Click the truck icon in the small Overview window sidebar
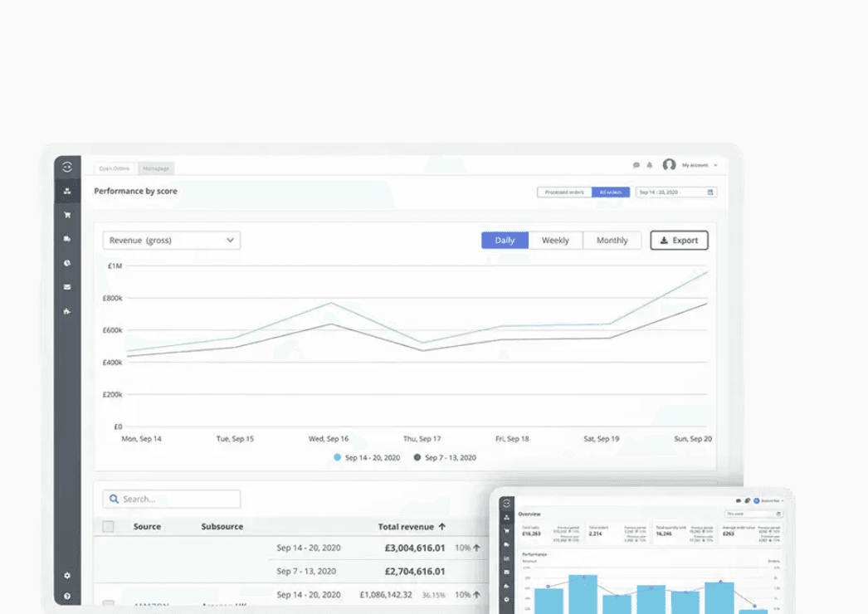The image size is (868, 614). 506,545
